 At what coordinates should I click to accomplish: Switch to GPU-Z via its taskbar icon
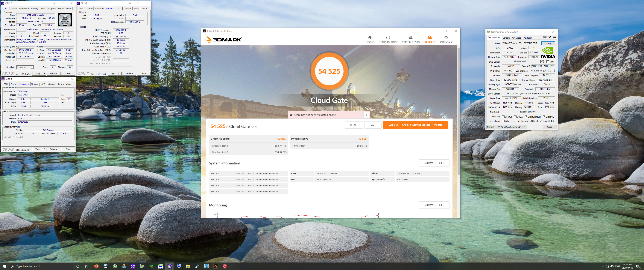pyautogui.click(x=142, y=266)
